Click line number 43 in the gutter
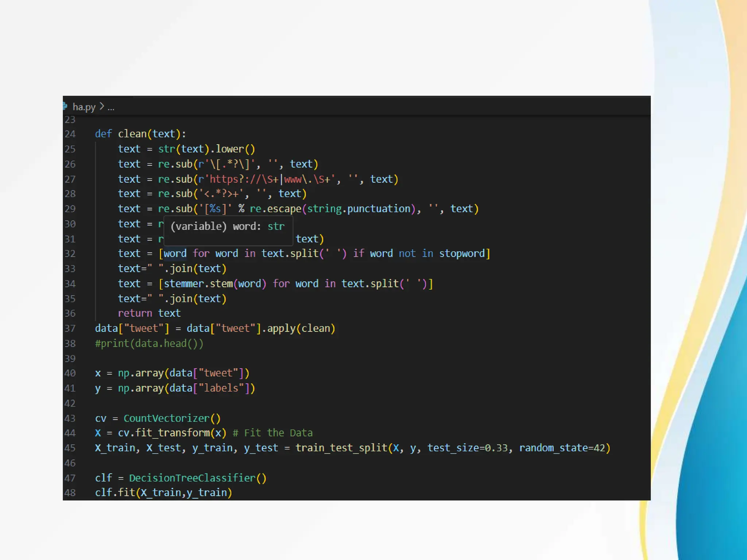Viewport: 747px width, 560px height. coord(70,419)
